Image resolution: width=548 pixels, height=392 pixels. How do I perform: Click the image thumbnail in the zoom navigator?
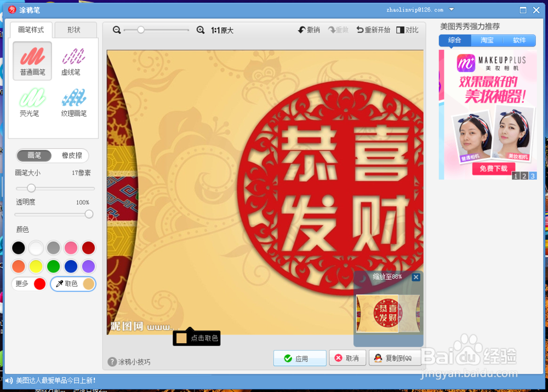pyautogui.click(x=388, y=313)
